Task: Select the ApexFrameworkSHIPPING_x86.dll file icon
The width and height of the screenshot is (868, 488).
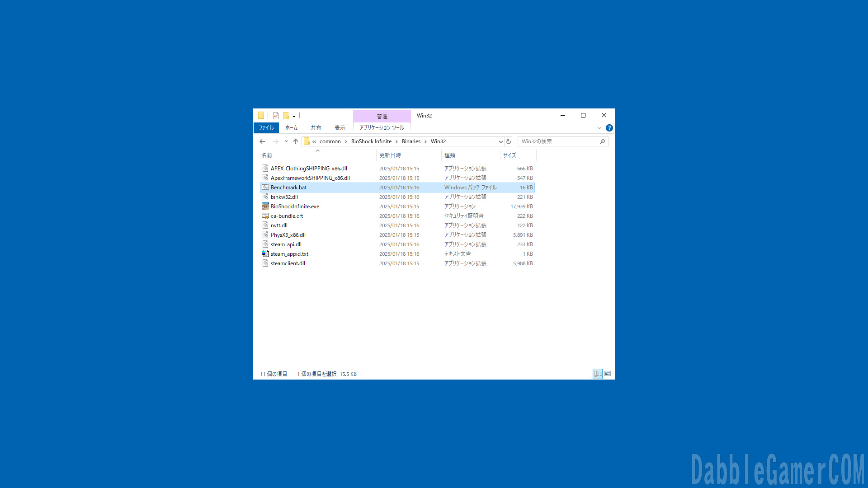Action: [x=265, y=178]
